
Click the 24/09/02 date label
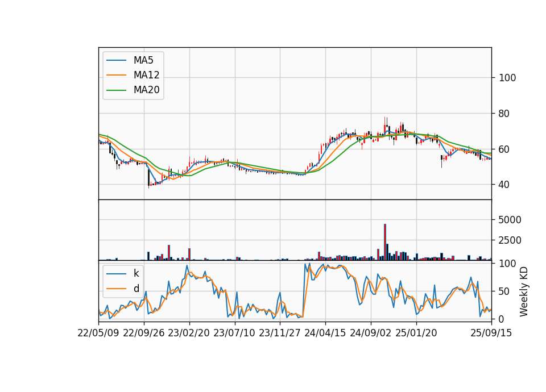[x=370, y=333]
